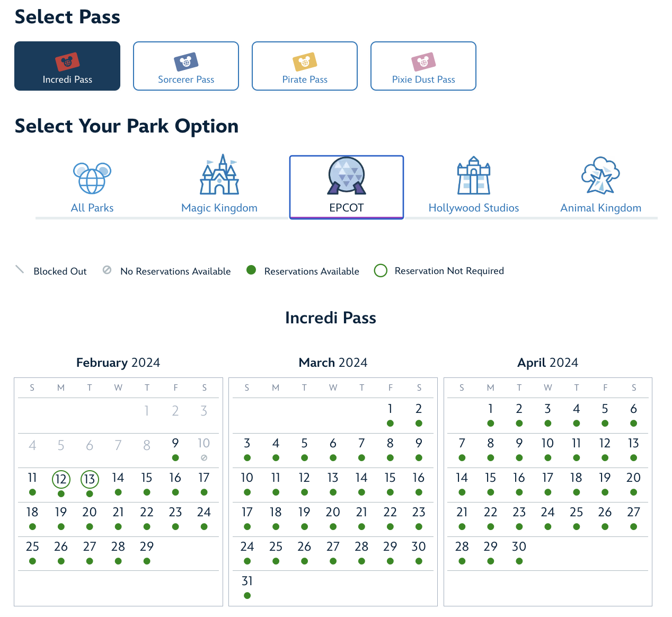Image resolution: width=672 pixels, height=617 pixels.
Task: Click the Incredi Pass red card icon
Action: pyautogui.click(x=67, y=62)
